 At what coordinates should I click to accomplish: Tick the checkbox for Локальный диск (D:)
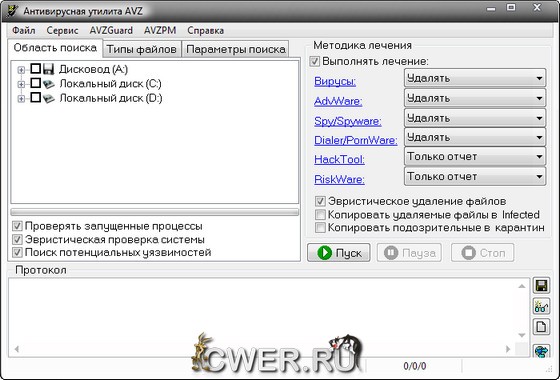click(35, 97)
